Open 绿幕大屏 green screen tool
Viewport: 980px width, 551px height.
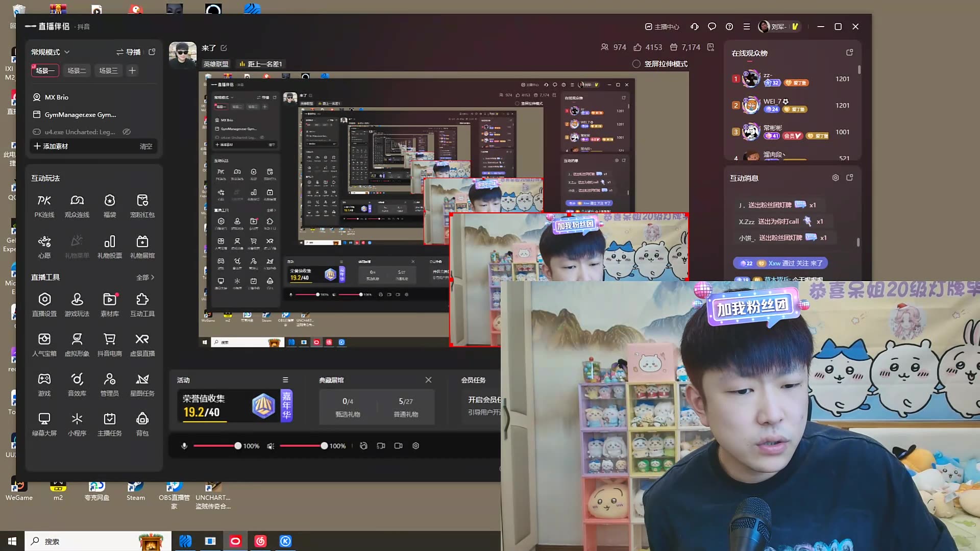(44, 424)
